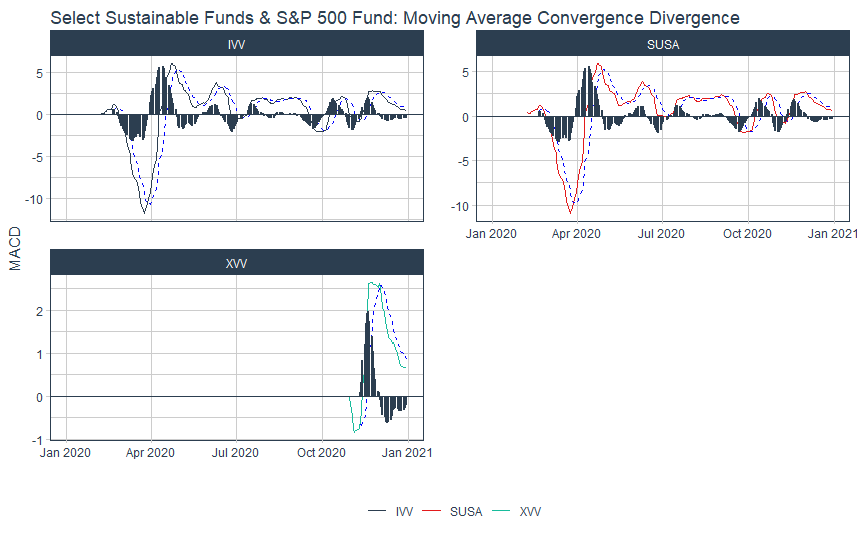The height and width of the screenshot is (537, 857).
Task: Click Apr 2020 tick under XVV panel
Action: (150, 453)
